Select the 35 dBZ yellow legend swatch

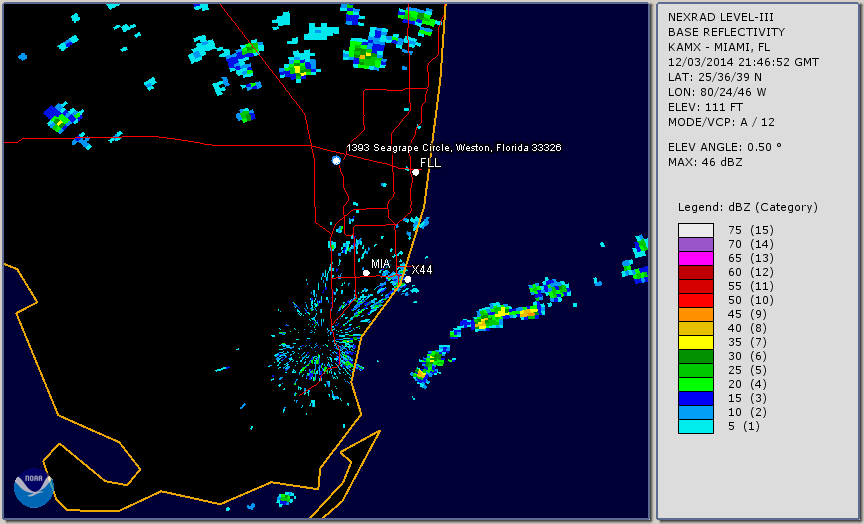tap(696, 343)
